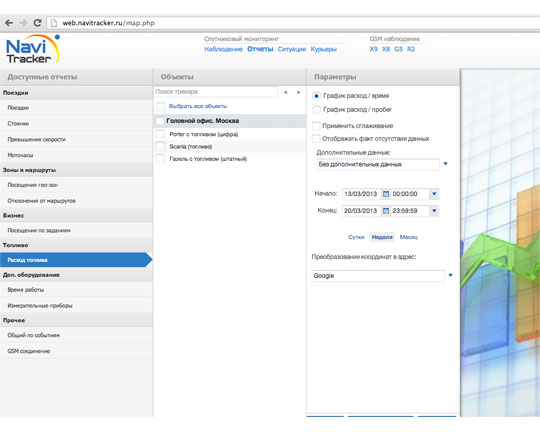Open Наблюдение tab in header
540x432 pixels.
pyautogui.click(x=224, y=49)
